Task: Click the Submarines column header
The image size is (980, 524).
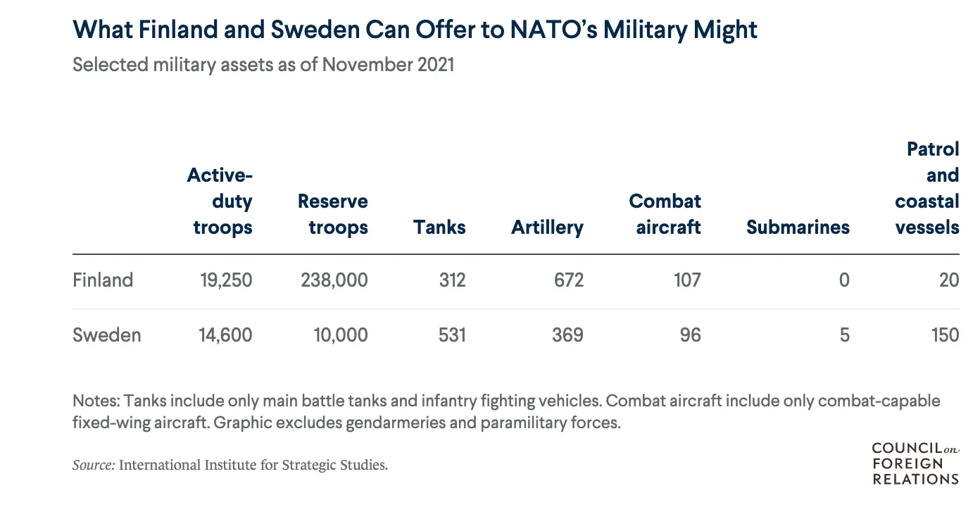Action: tap(798, 227)
